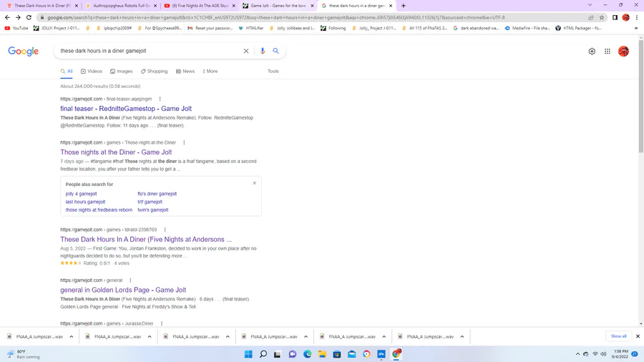Image resolution: width=644 pixels, height=362 pixels.
Task: Open a new browser tab
Action: click(x=404, y=6)
